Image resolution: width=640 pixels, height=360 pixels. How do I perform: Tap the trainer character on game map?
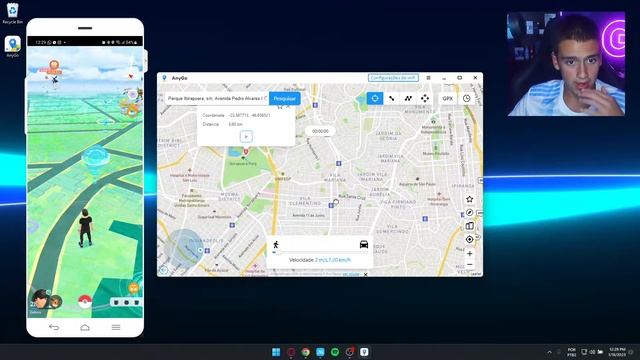pyautogui.click(x=85, y=228)
